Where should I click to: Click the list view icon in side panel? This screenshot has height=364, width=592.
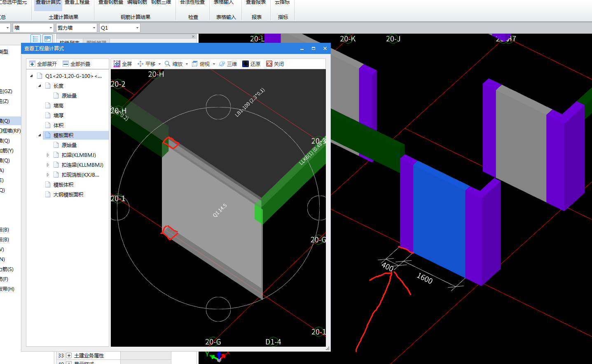[35, 39]
